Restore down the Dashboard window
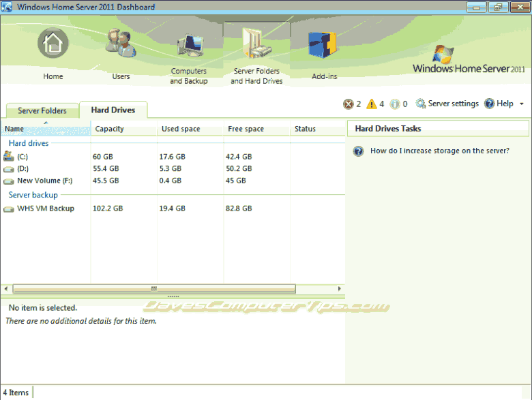This screenshot has height=400, width=532. (x=498, y=7)
